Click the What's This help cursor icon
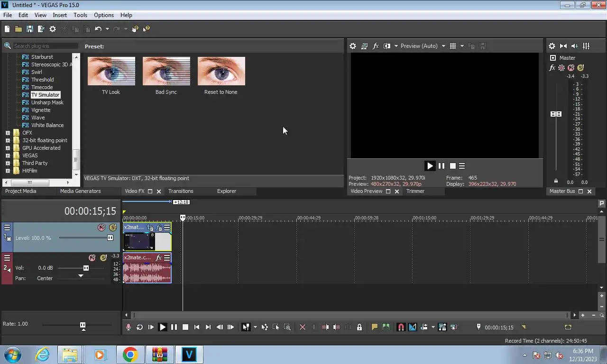 (x=146, y=29)
